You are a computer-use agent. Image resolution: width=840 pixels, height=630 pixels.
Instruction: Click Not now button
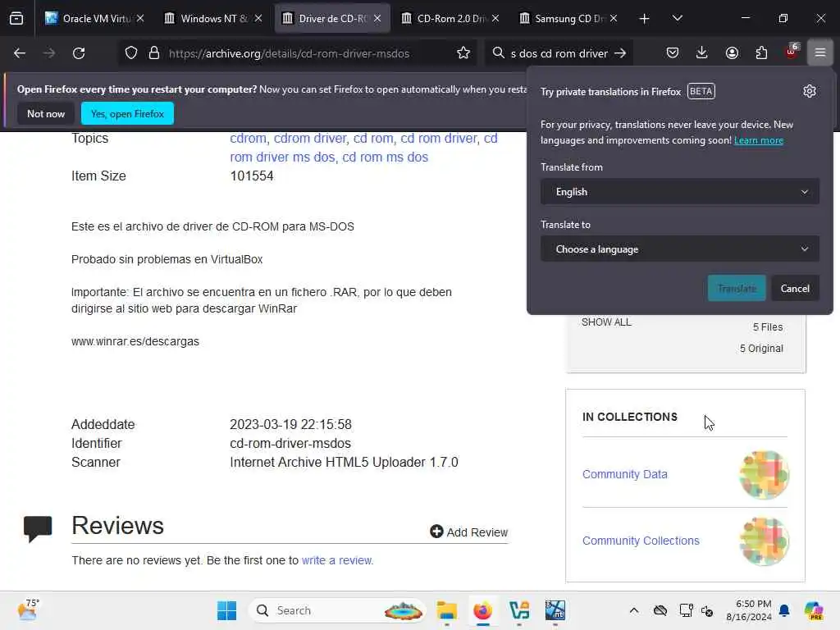(46, 113)
